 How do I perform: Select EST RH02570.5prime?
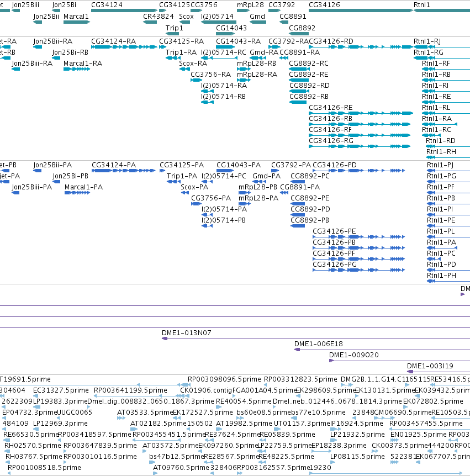33,446
